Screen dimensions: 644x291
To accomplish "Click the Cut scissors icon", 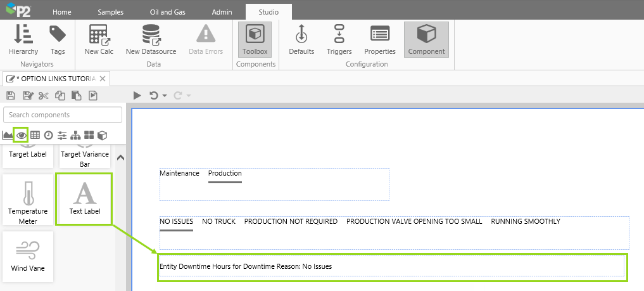I will pos(43,96).
